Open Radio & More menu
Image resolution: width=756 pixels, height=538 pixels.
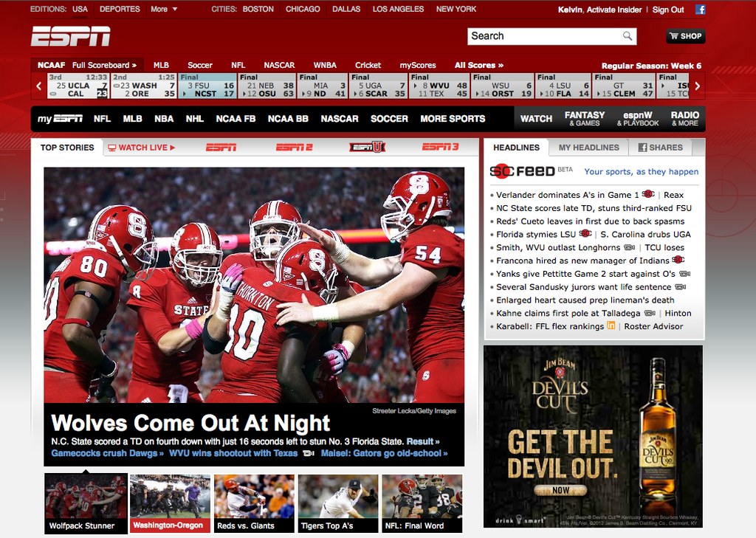pos(684,119)
